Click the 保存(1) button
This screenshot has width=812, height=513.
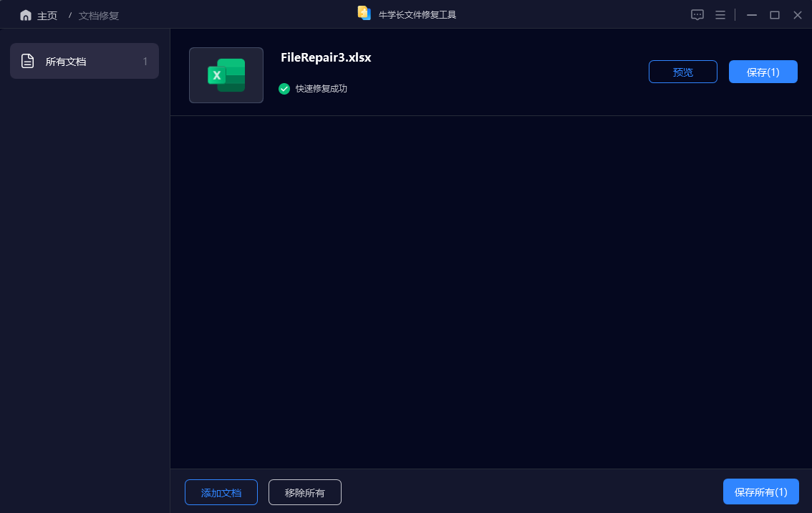(763, 72)
